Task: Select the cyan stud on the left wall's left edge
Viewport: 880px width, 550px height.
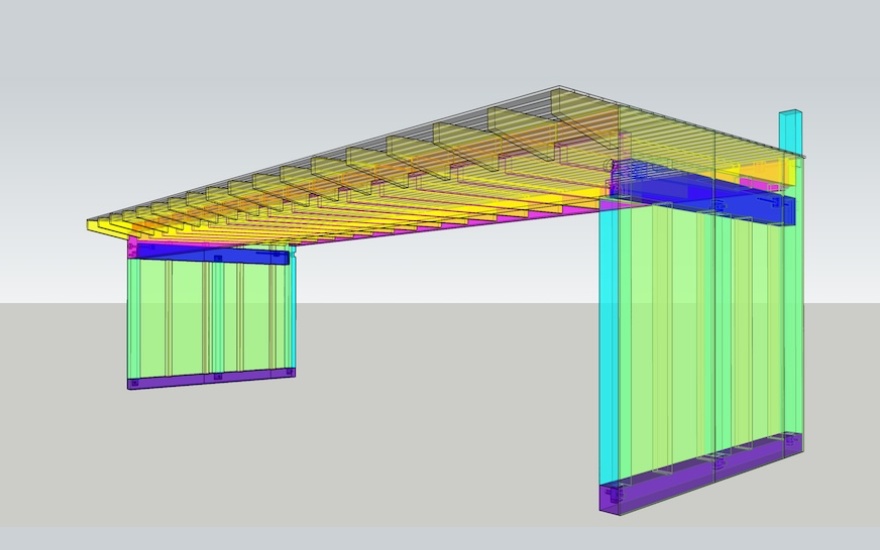Action: click(x=131, y=315)
